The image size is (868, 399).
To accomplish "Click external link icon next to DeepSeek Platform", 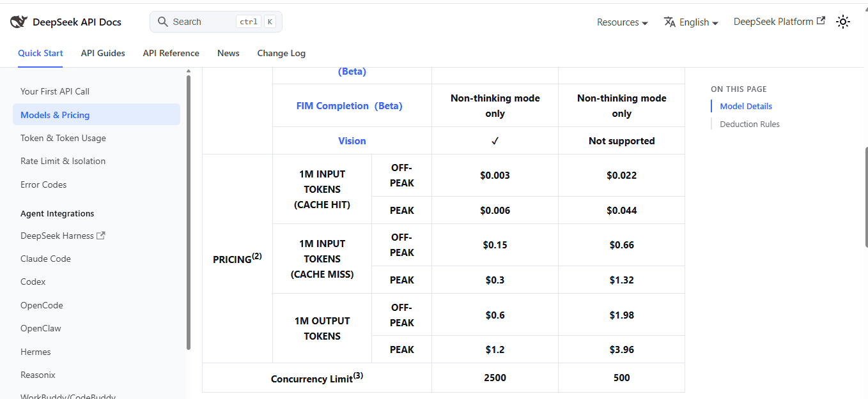I will pyautogui.click(x=821, y=21).
